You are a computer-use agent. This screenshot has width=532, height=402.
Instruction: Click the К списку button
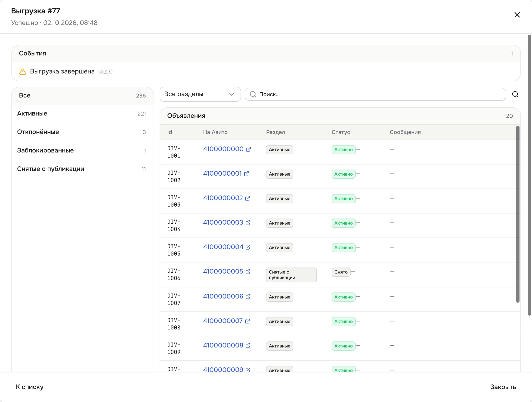pyautogui.click(x=30, y=387)
